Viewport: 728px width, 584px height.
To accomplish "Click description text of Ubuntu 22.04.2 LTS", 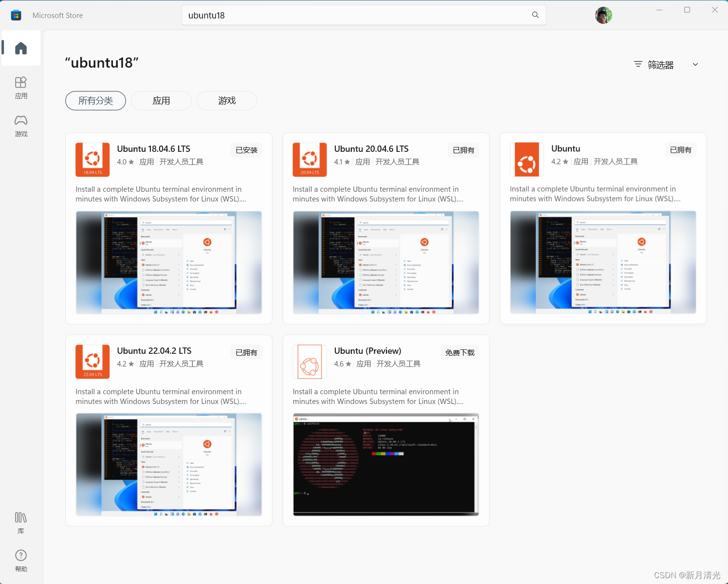I will click(161, 396).
